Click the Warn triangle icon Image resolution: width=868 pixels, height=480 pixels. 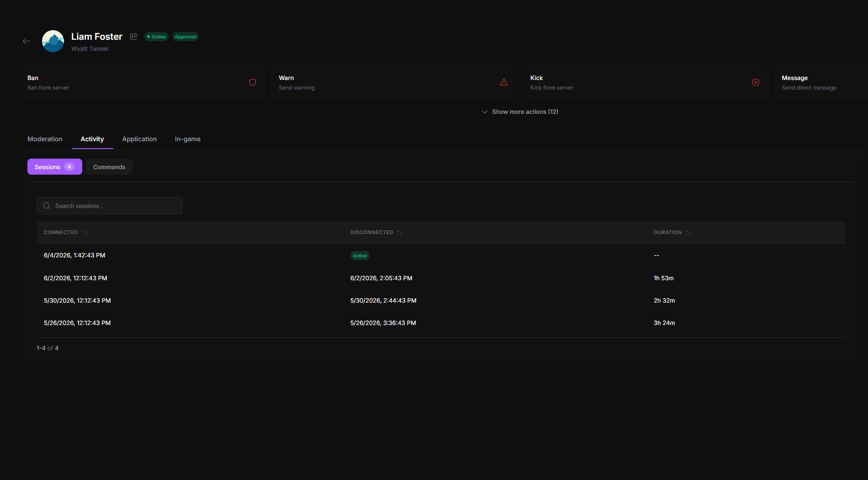504,82
